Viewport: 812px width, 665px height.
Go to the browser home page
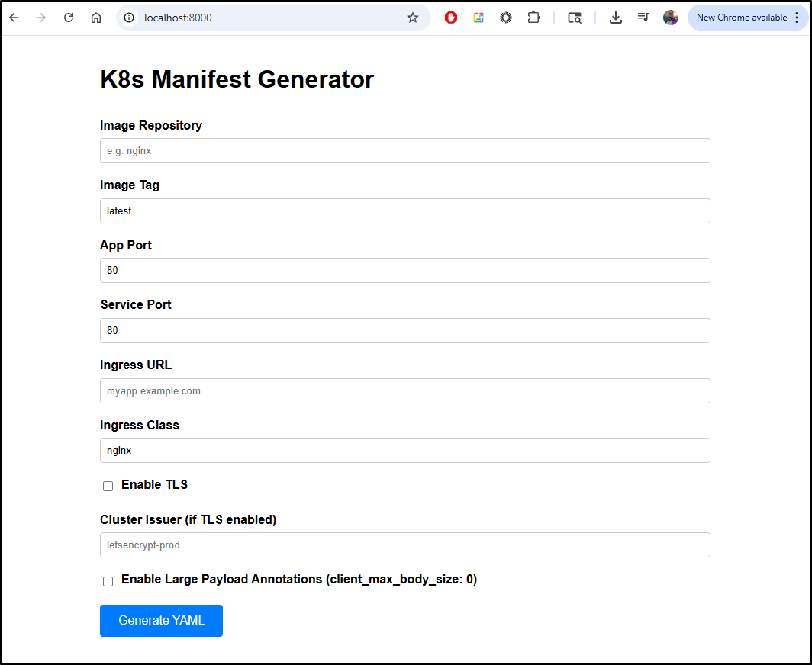[x=96, y=18]
